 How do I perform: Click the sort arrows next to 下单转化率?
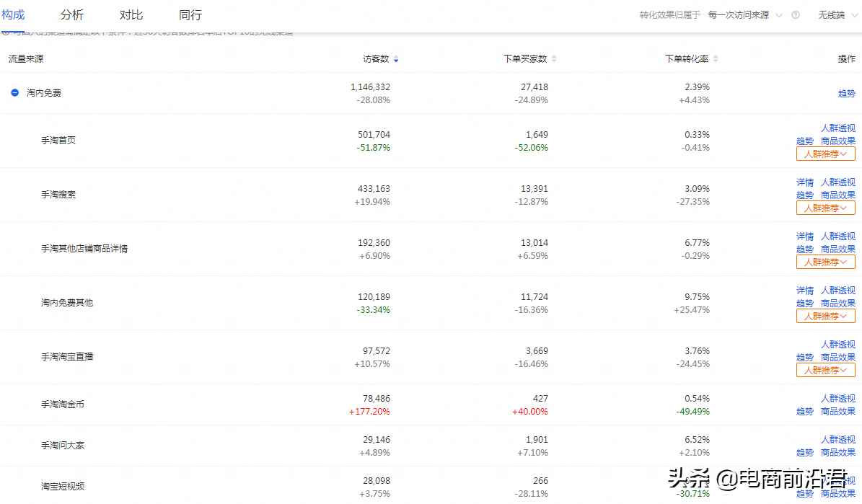pyautogui.click(x=716, y=59)
